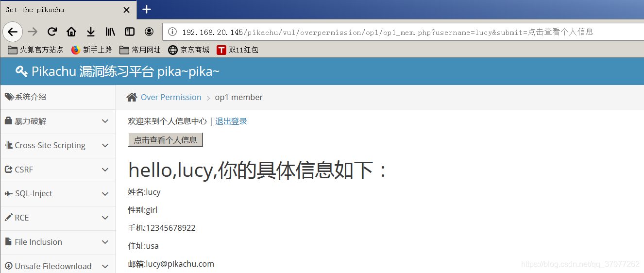Reload the page with the refresh icon
The image size is (644, 273).
[52, 32]
